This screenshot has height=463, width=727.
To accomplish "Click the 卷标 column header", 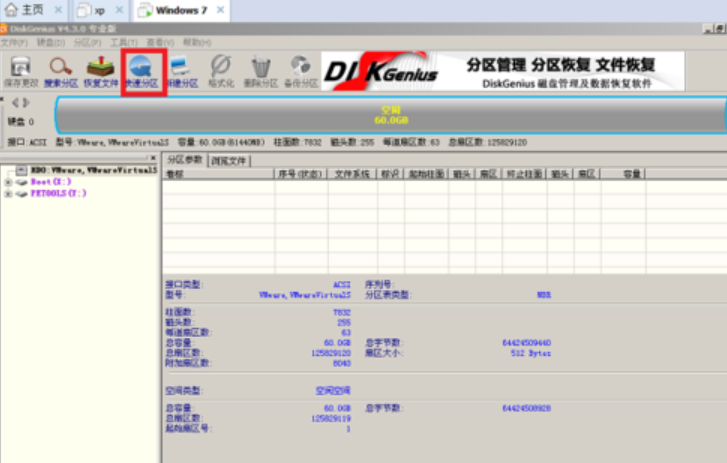I will pos(218,174).
